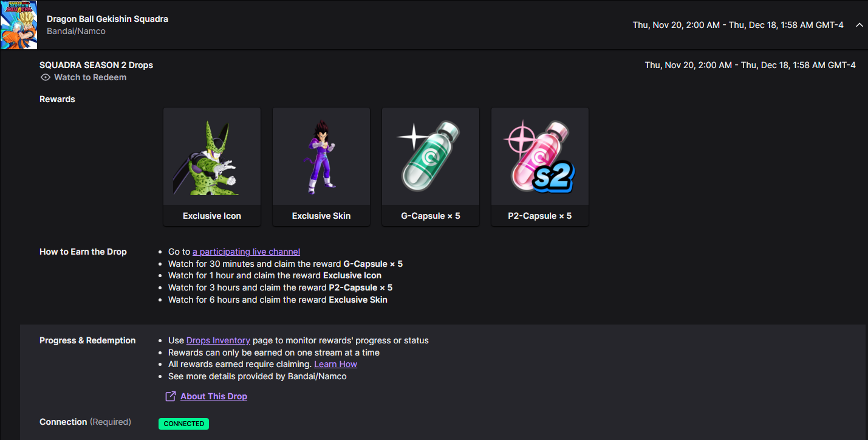868x440 pixels.
Task: Select the Cell Exclusive Icon reward image
Action: (x=212, y=157)
